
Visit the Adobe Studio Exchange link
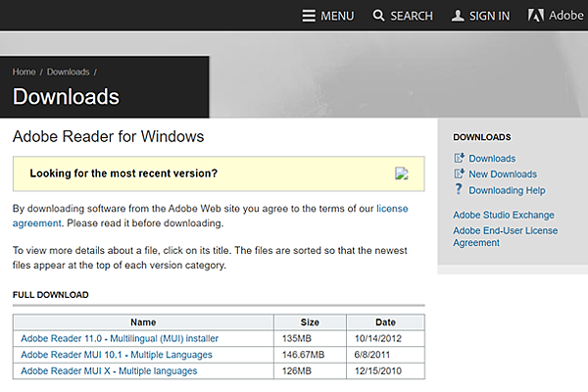[503, 215]
